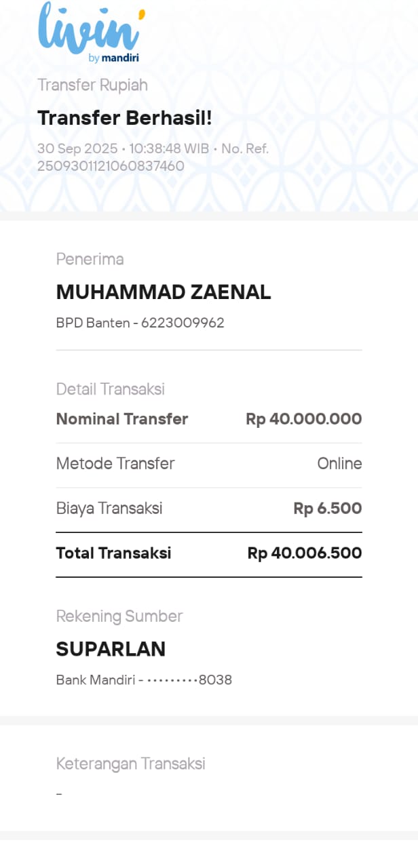Image resolution: width=418 pixels, height=868 pixels.
Task: Click the Metode Transfer row label
Action: (115, 464)
